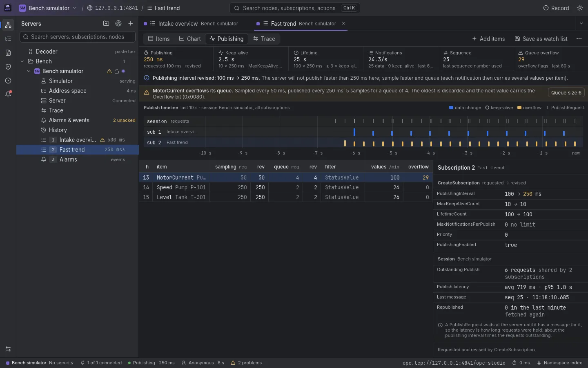Image resolution: width=588 pixels, height=368 pixels.
Task: Start recording with the Record button
Action: (556, 8)
